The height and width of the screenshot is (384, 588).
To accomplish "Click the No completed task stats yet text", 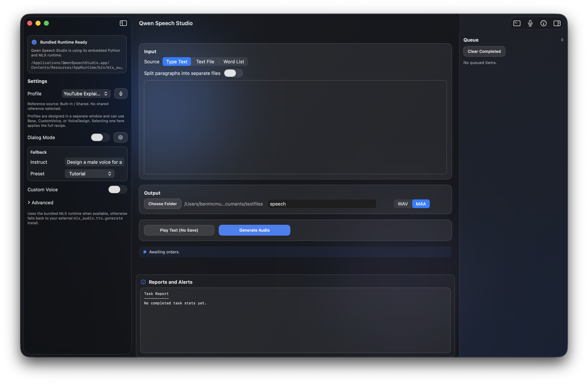I will (x=175, y=303).
